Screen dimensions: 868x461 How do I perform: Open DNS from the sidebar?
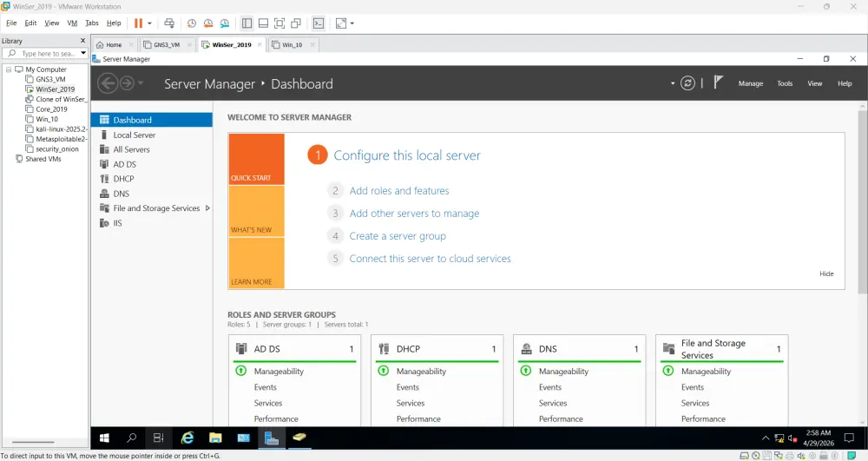pos(152,194)
